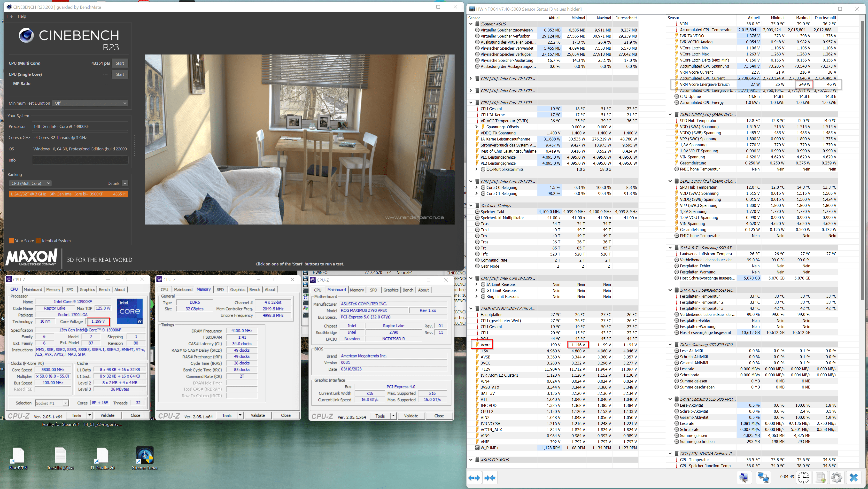Click HWiNFO title bar app icon
868x489 pixels.
tap(472, 9)
